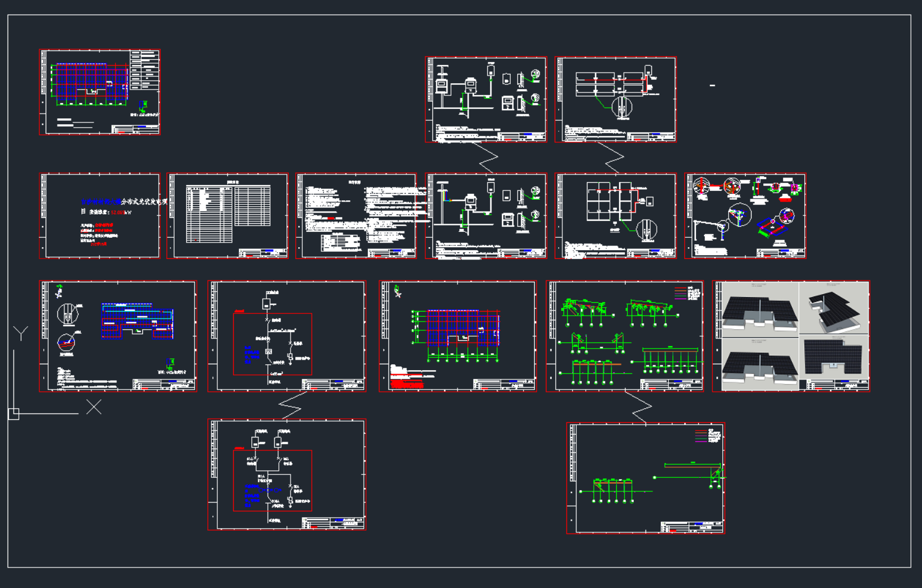The height and width of the screenshot is (588, 922).
Task: Select the layout sheet with two detail circles
Action: (118, 336)
